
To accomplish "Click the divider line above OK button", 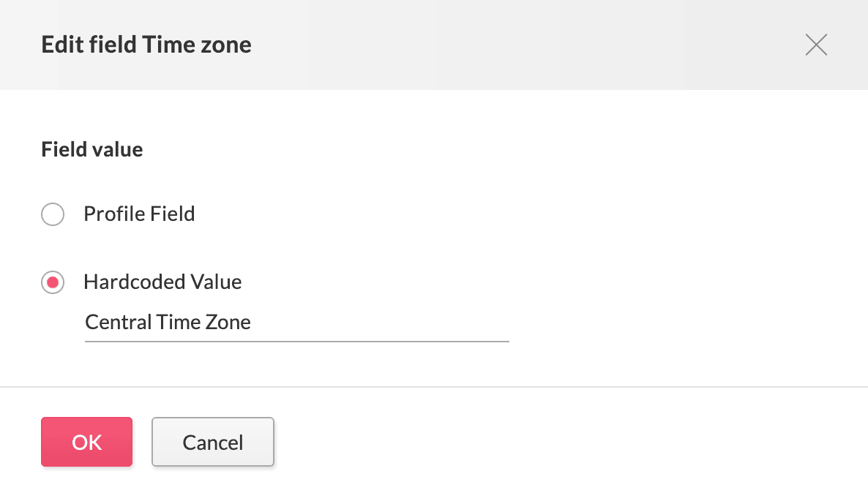I will coord(434,386).
